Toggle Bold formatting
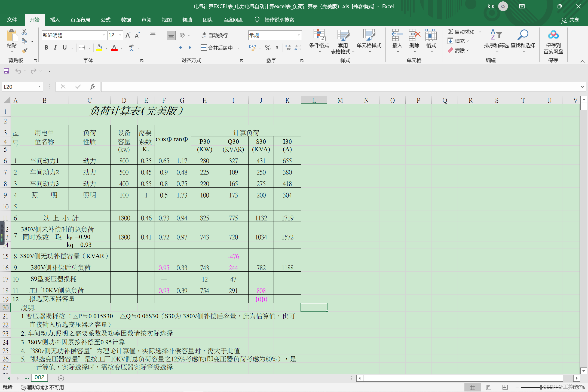The image size is (588, 392). 46,48
